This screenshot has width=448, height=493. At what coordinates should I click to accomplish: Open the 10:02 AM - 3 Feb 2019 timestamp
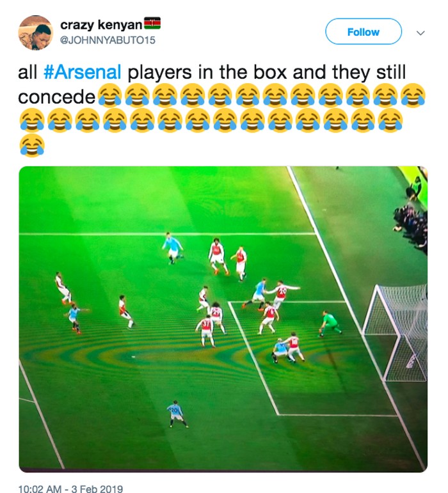[x=71, y=489]
